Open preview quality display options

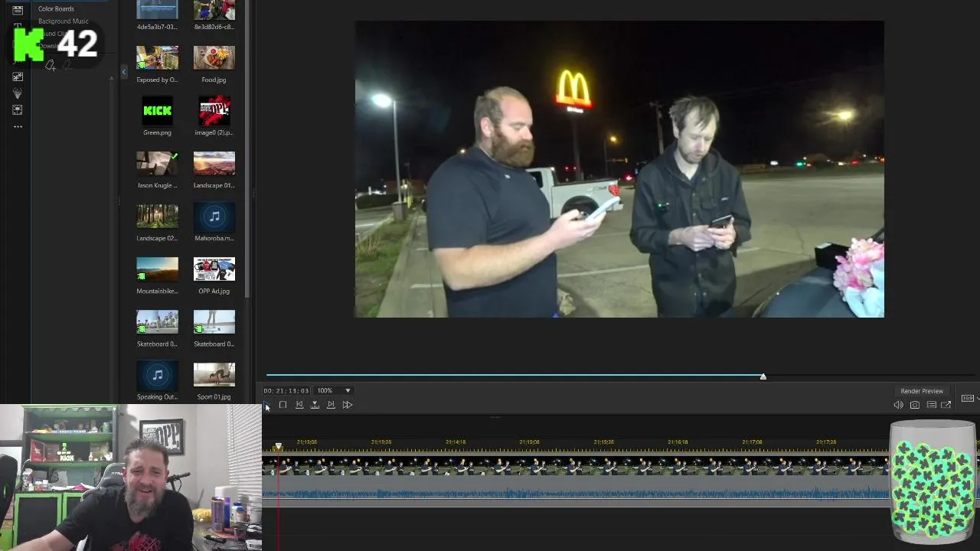click(931, 405)
